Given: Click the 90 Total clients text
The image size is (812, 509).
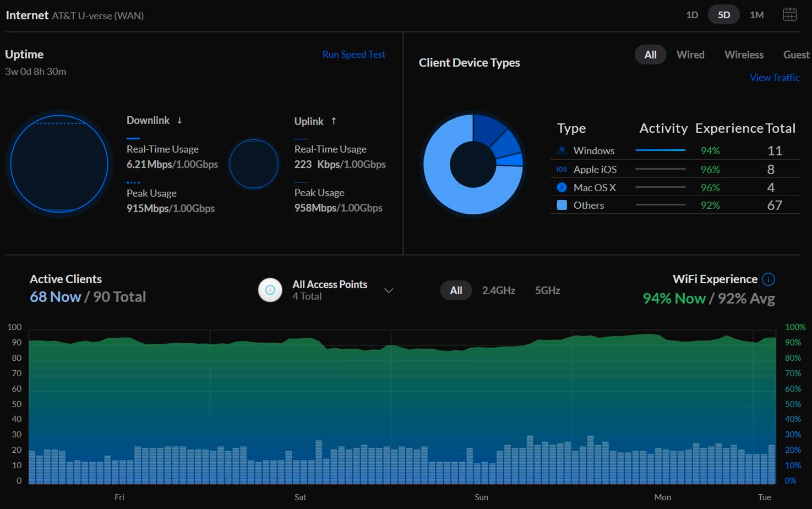Looking at the screenshot, I should [119, 297].
